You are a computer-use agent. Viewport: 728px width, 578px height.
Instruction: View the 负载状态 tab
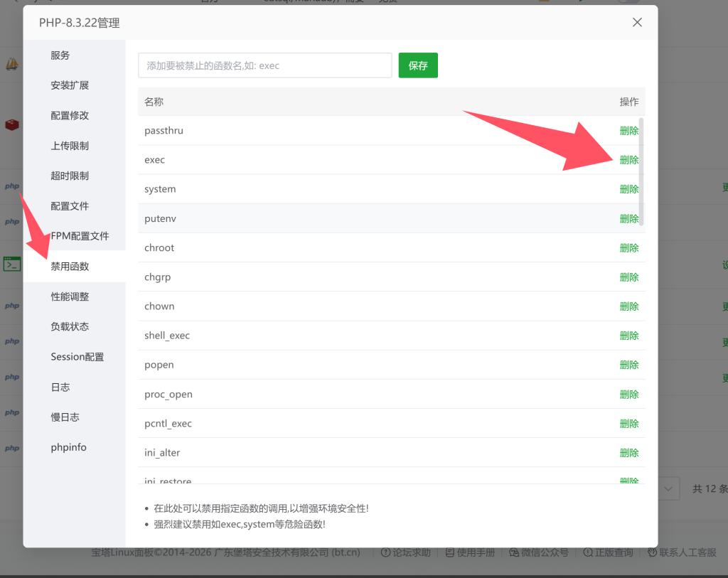pos(70,327)
